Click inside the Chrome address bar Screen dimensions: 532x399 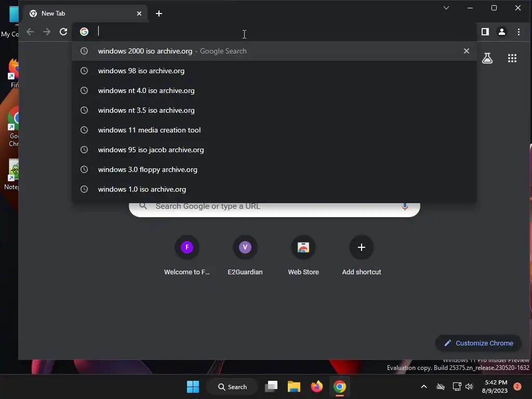coord(274,32)
